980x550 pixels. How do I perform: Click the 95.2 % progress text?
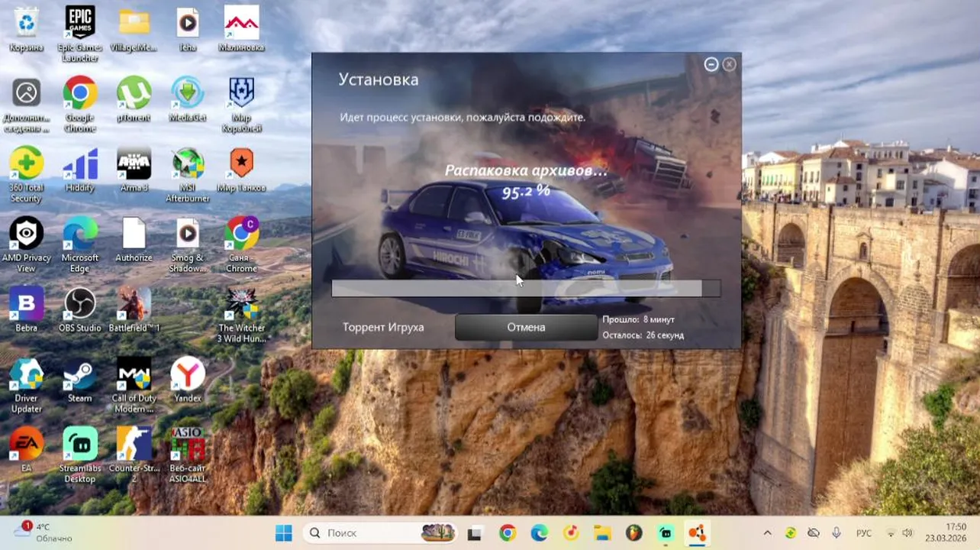[526, 192]
